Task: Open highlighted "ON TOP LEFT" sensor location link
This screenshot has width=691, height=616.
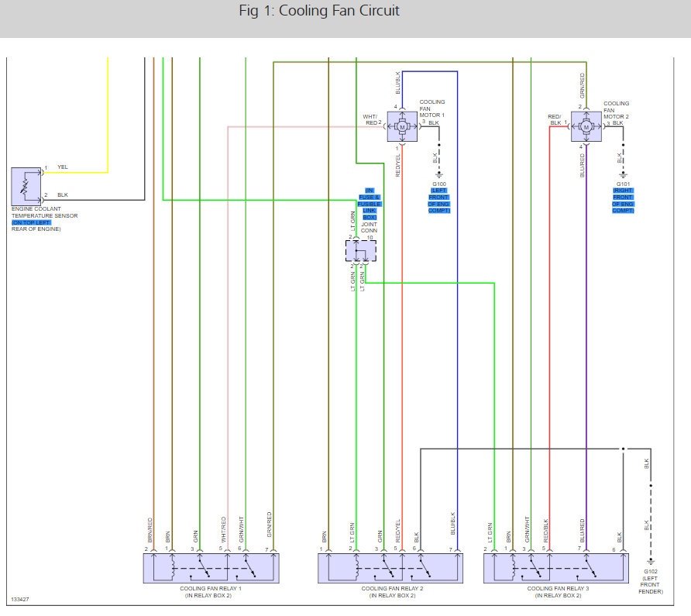Action: click(x=31, y=222)
